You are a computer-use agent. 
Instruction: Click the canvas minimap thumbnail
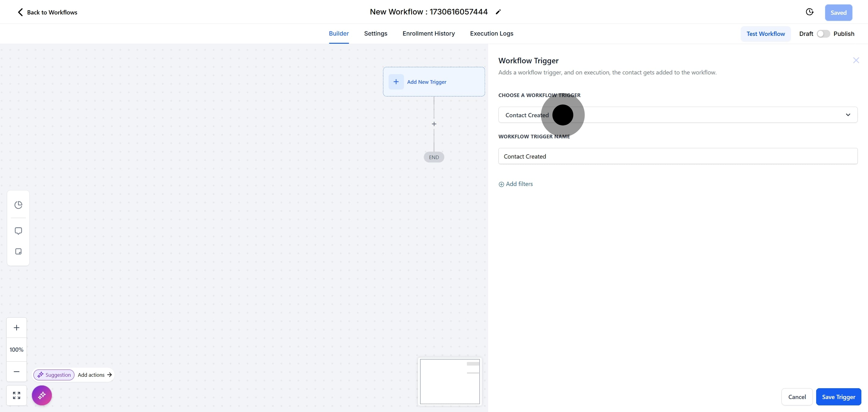coord(449,381)
